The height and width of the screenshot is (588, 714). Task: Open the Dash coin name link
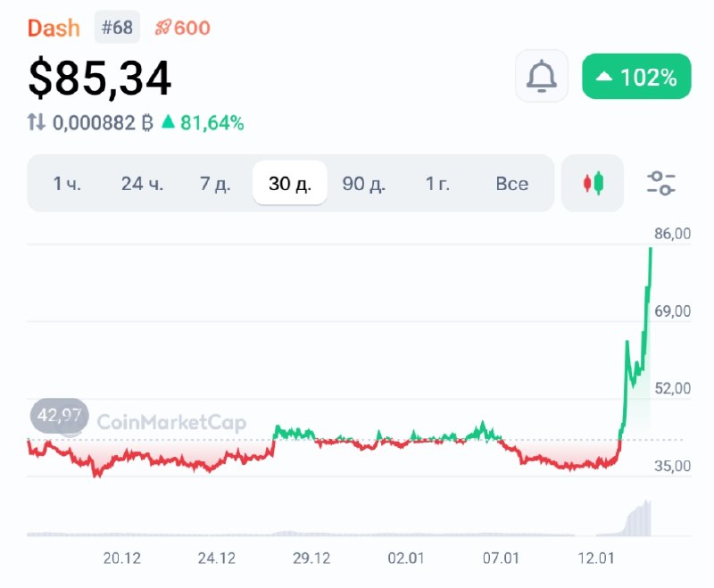[54, 29]
